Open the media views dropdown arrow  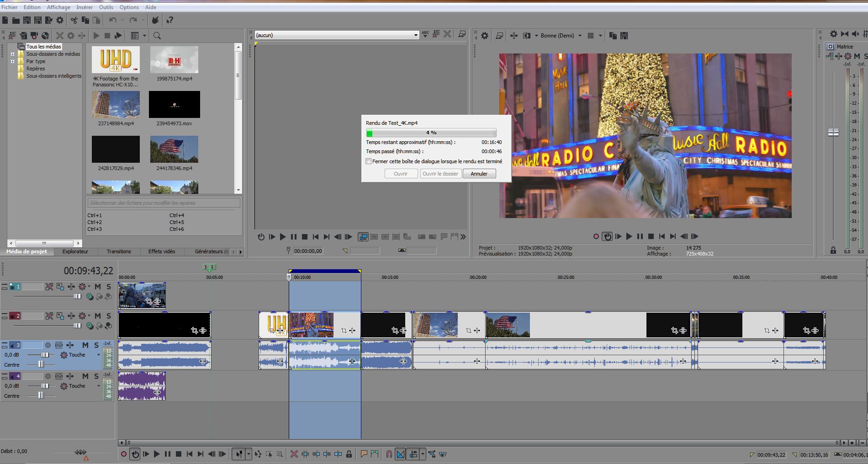tap(144, 36)
